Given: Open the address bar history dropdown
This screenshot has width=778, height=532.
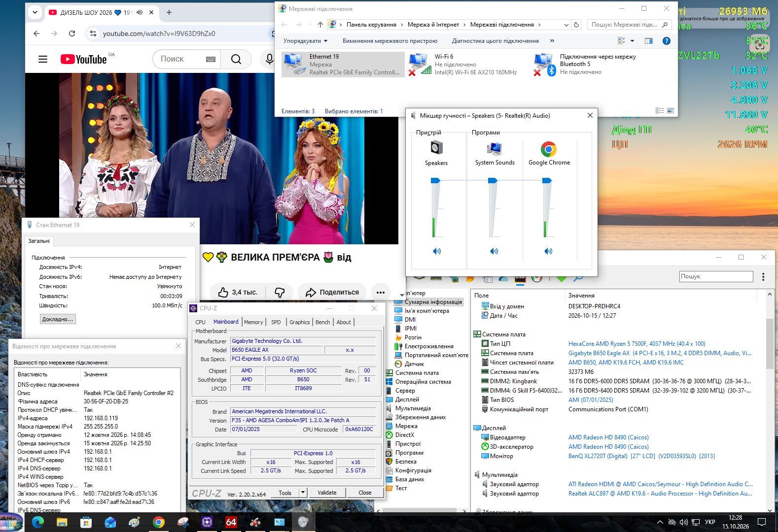Looking at the screenshot, I should [x=566, y=24].
